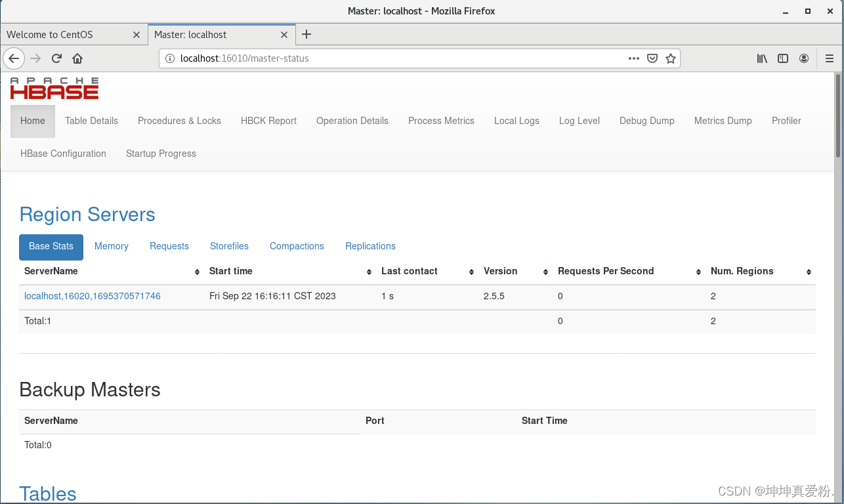
Task: Open the Firefox hamburger menu
Action: pos(830,58)
